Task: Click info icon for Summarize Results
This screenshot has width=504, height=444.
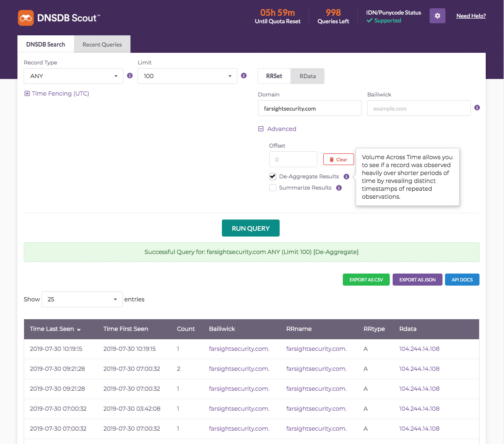Action: point(339,188)
